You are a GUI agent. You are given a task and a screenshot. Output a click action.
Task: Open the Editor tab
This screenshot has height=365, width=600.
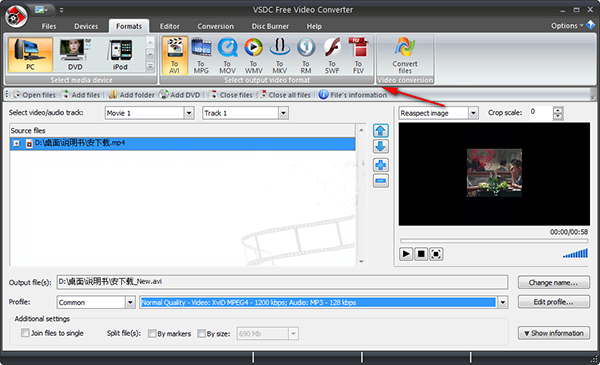[170, 26]
